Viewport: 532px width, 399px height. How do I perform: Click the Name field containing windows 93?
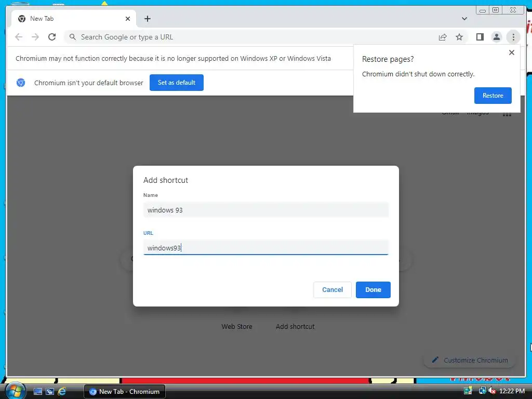(265, 210)
